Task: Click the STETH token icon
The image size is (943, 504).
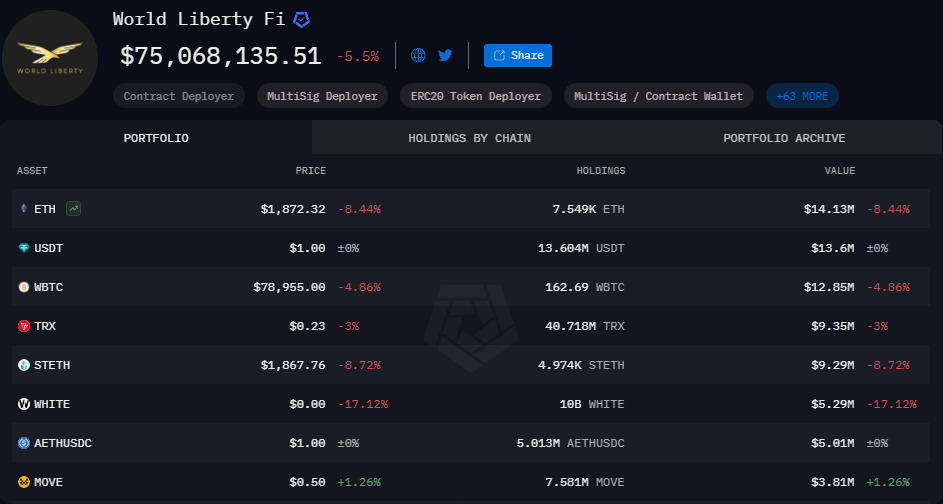Action: click(x=24, y=365)
